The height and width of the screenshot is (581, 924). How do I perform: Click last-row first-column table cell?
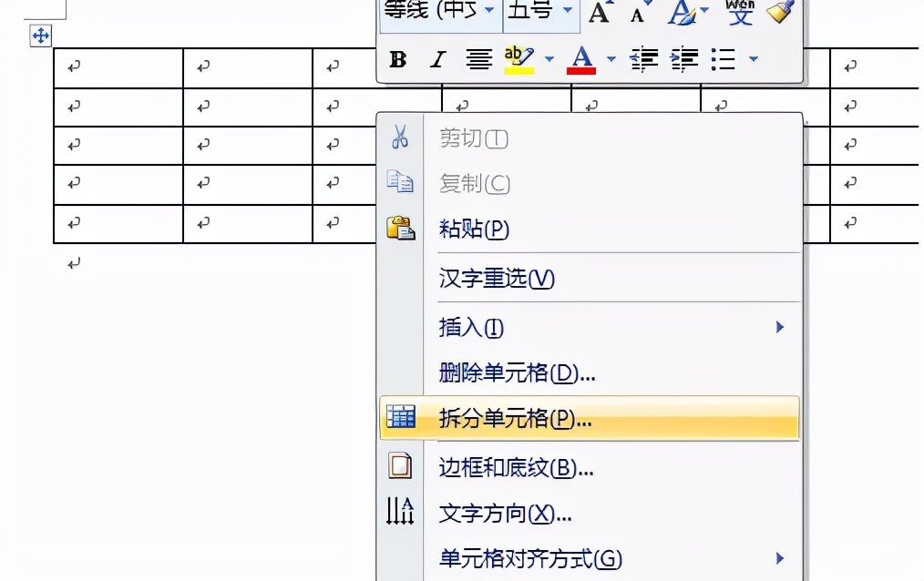tap(118, 224)
